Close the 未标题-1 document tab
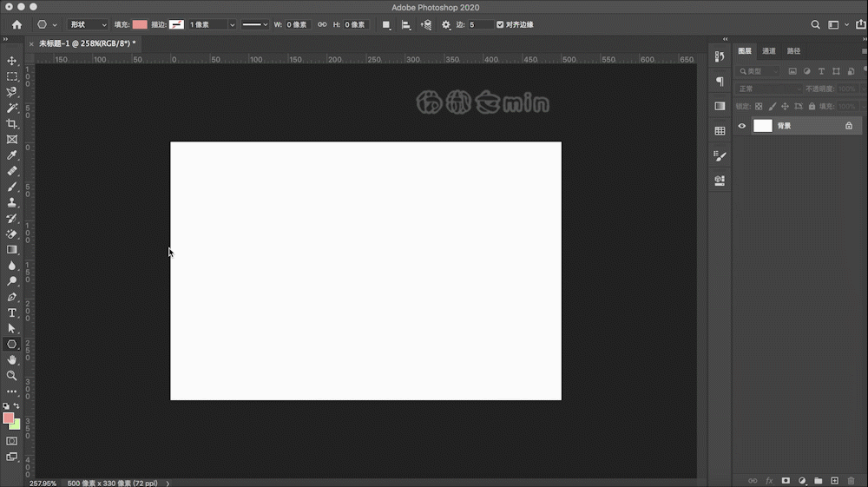 tap(31, 43)
